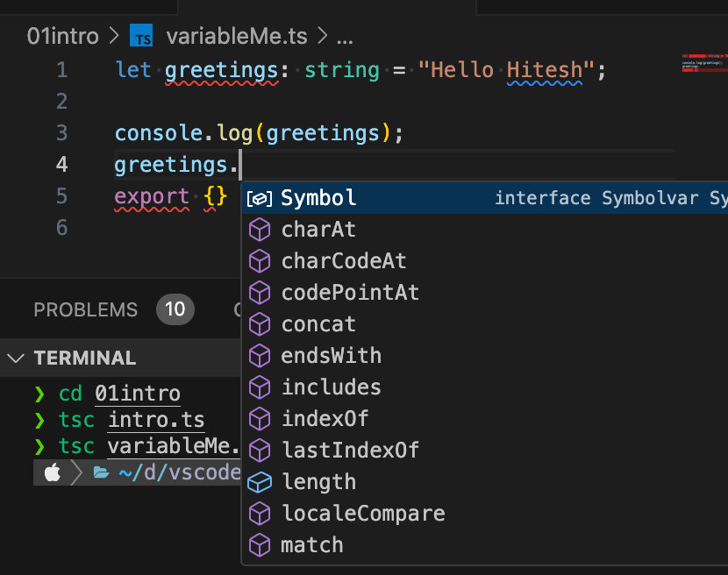The image size is (728, 575).
Task: Click the property icon beside length
Action: coord(260,483)
